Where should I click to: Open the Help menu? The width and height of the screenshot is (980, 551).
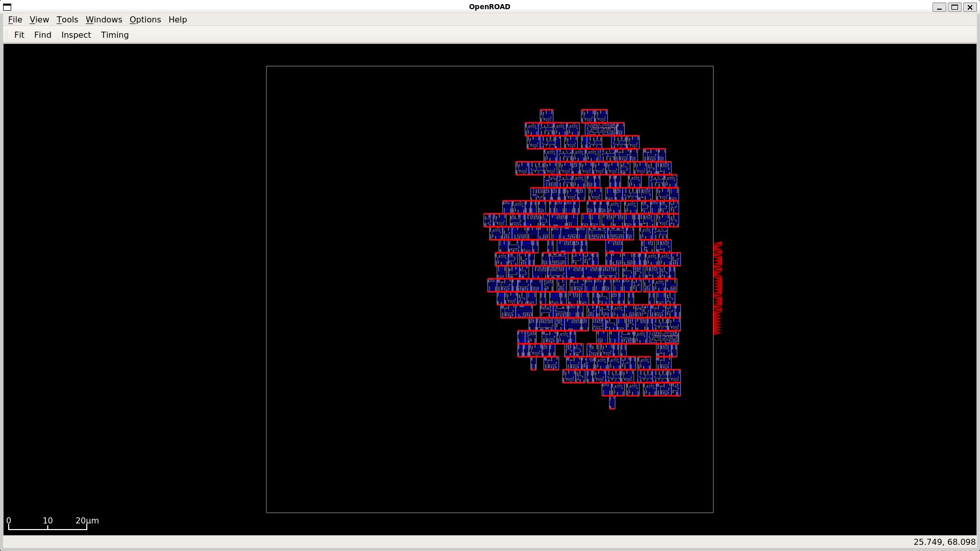tap(178, 19)
